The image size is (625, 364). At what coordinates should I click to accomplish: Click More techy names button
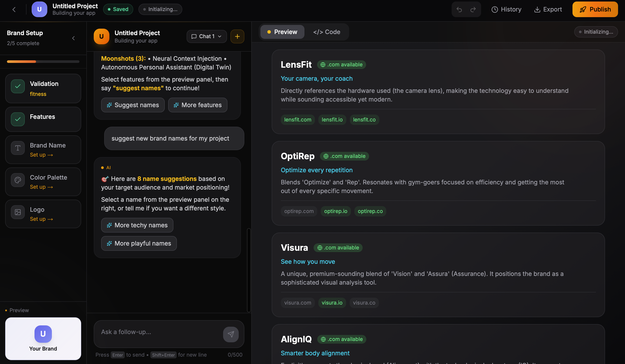[137, 225]
